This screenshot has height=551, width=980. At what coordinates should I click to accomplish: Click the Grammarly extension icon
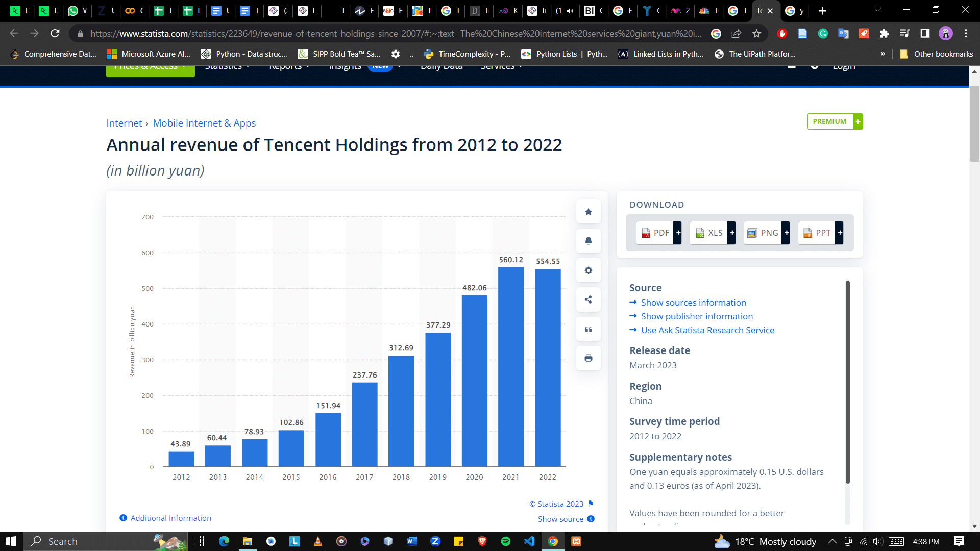point(823,34)
